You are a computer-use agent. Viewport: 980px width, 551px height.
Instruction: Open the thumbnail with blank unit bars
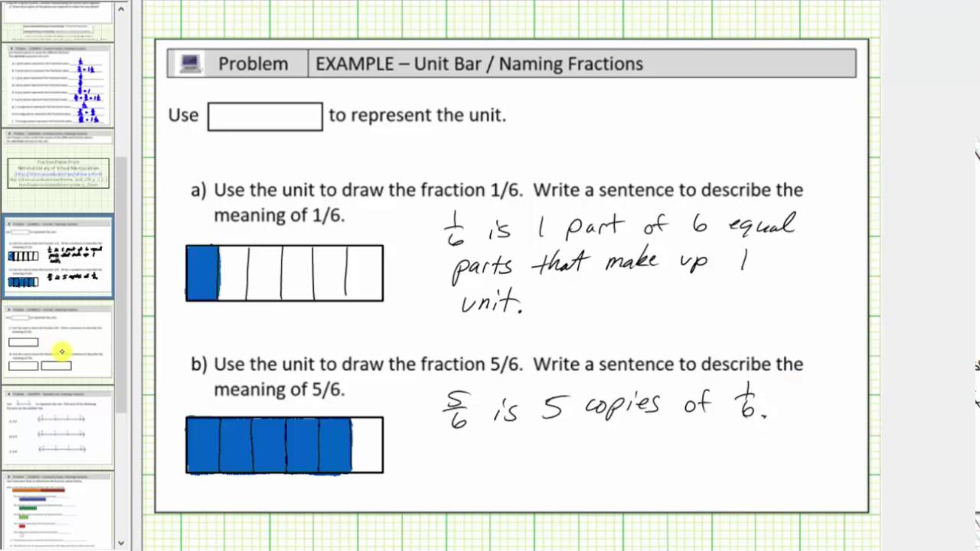pyautogui.click(x=58, y=342)
